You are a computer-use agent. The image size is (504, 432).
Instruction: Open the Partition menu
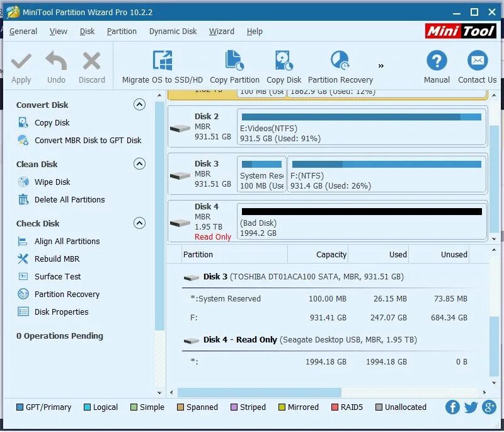tap(122, 31)
